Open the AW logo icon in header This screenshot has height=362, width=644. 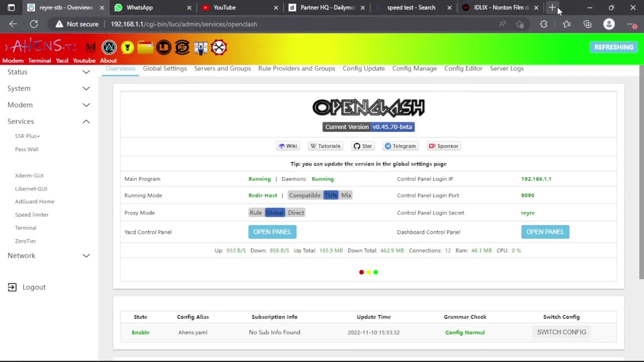[x=109, y=47]
